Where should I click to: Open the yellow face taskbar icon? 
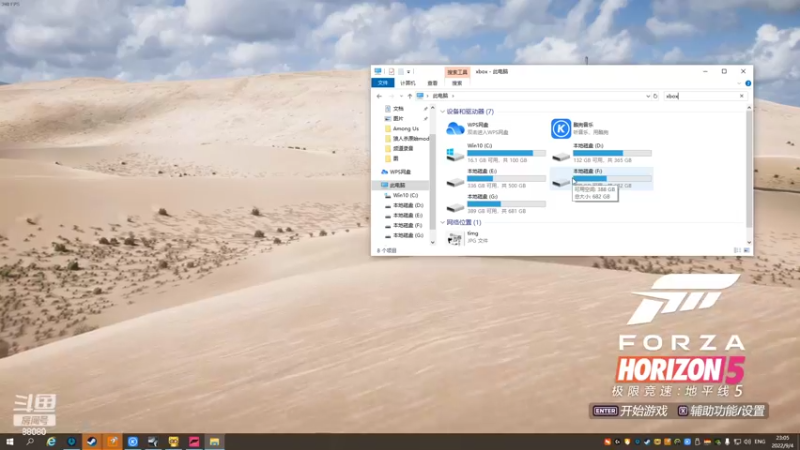173,442
